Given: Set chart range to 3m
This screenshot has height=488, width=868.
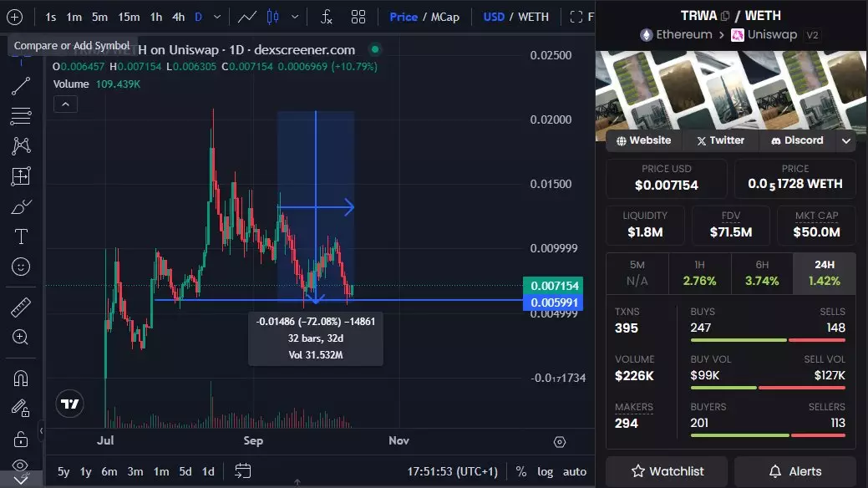Looking at the screenshot, I should coord(135,471).
